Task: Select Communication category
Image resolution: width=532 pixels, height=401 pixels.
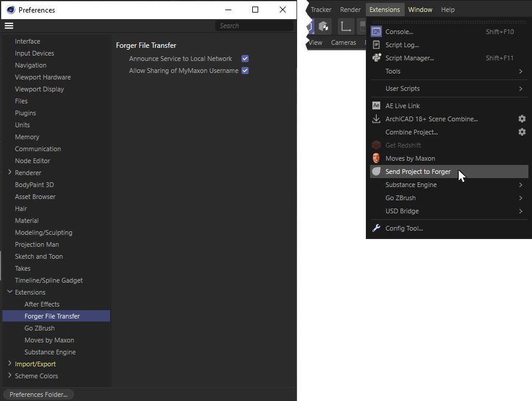Action: pyautogui.click(x=38, y=149)
